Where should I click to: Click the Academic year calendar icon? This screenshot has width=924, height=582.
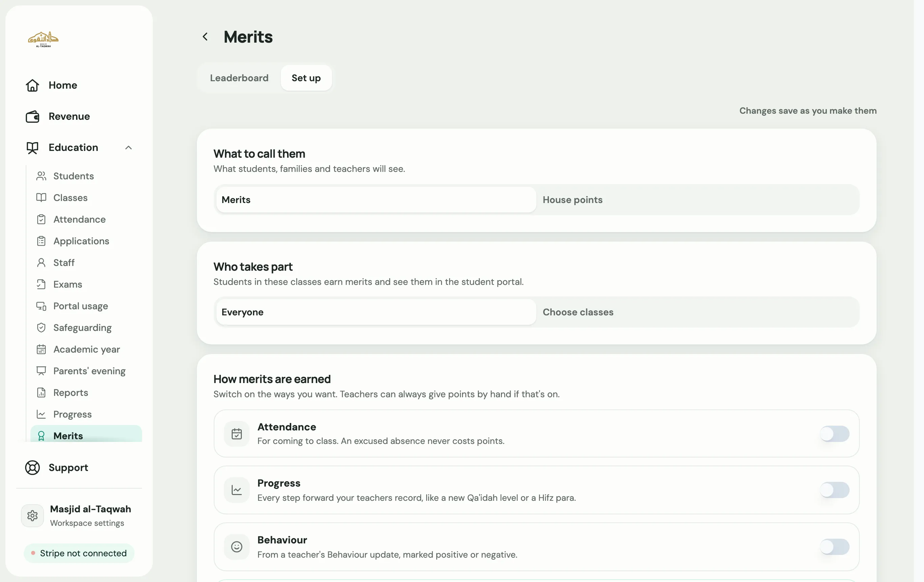pyautogui.click(x=41, y=349)
